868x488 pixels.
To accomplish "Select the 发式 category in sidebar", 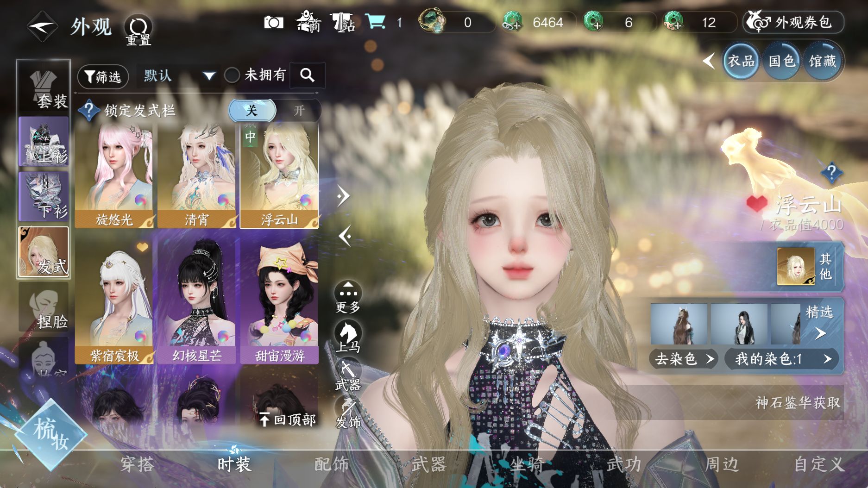I will [44, 253].
